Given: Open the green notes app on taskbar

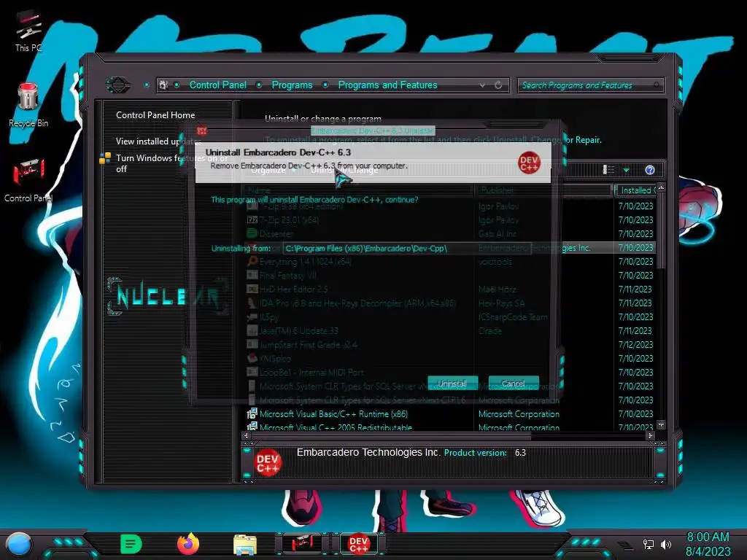Looking at the screenshot, I should tap(131, 544).
